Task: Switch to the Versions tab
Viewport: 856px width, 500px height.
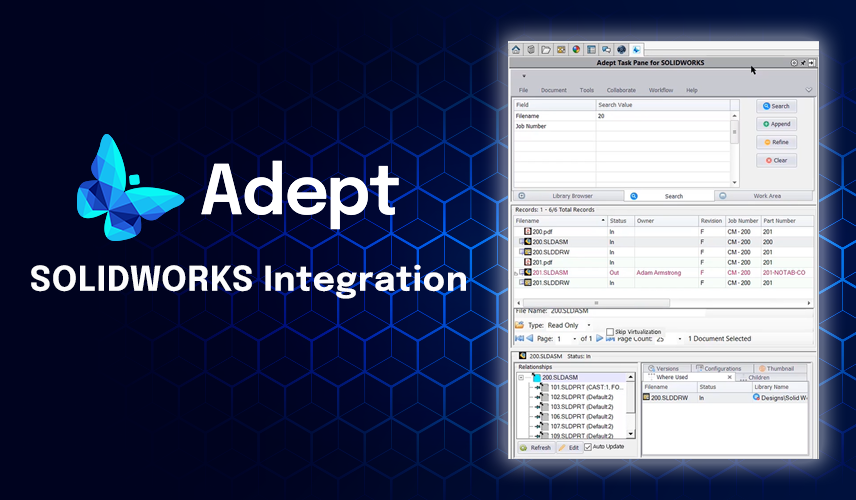Action: pyautogui.click(x=667, y=368)
